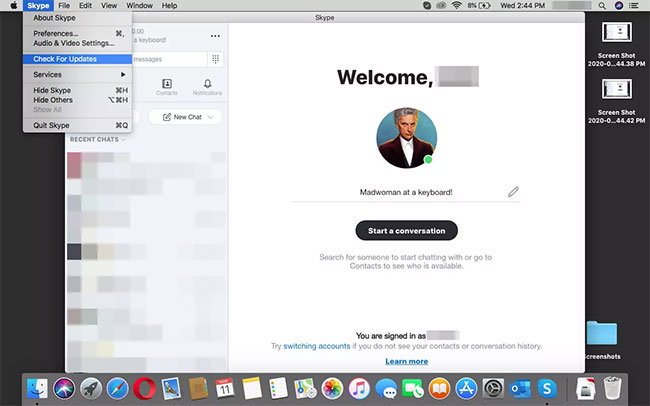Viewport: 650px width, 406px height.
Task: Open Trash in the Dock
Action: (612, 389)
